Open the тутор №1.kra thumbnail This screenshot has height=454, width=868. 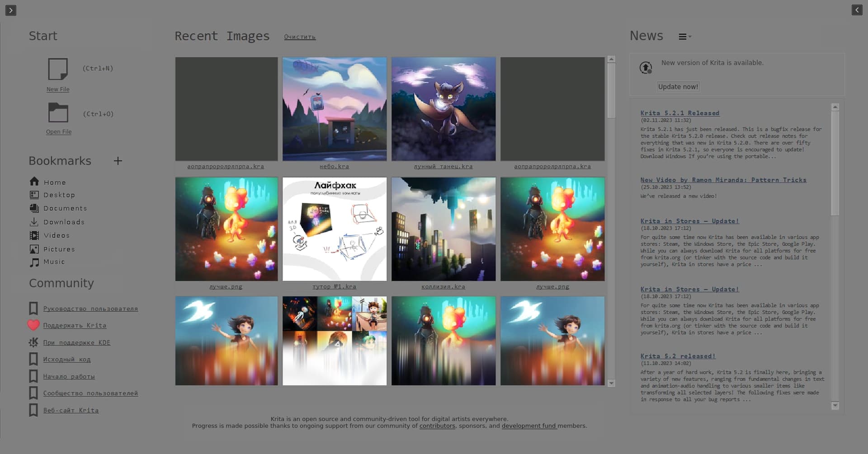tap(335, 229)
